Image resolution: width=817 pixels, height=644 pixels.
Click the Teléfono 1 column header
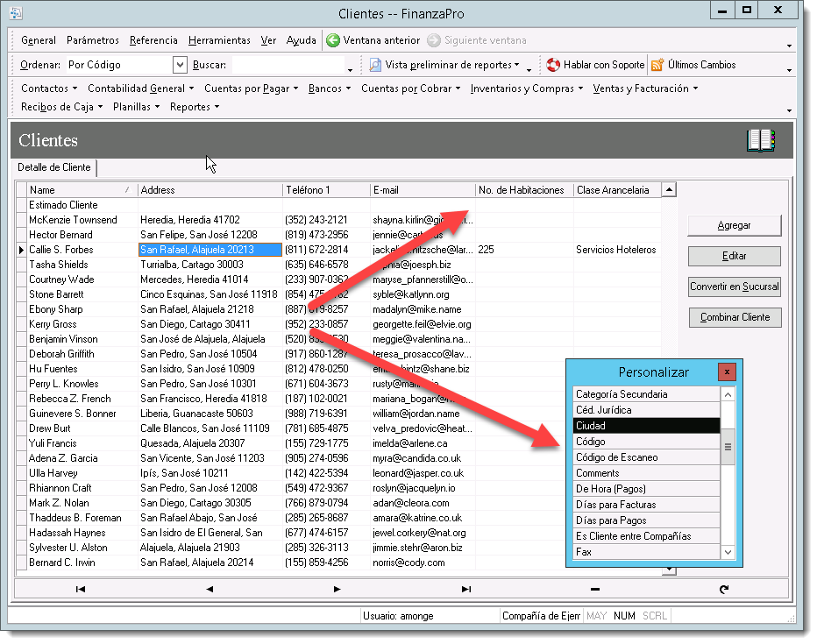[326, 190]
